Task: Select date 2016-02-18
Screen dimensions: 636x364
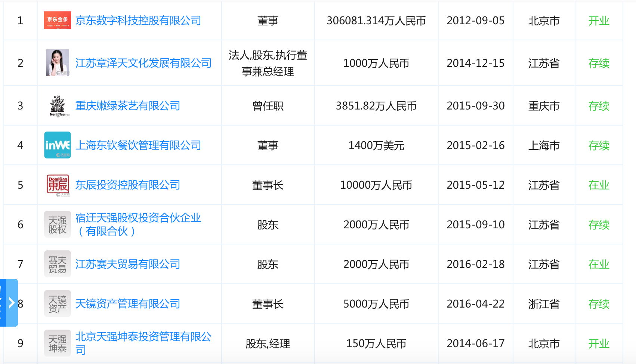Action: [x=476, y=264]
